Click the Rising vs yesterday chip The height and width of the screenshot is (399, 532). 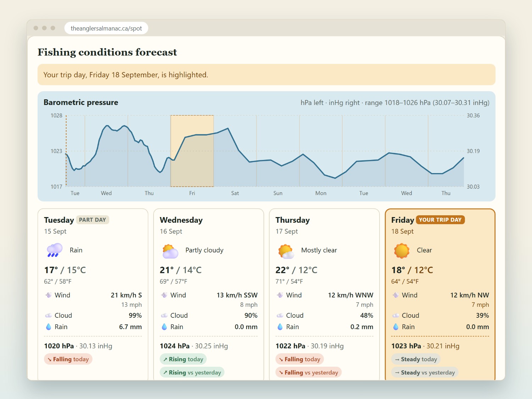192,372
